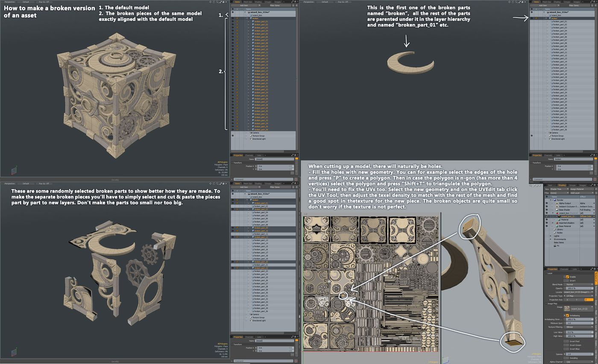Image resolution: width=598 pixels, height=364 pixels.
Task: Expand imported shaders group in Shader Tree
Action: coord(553,223)
